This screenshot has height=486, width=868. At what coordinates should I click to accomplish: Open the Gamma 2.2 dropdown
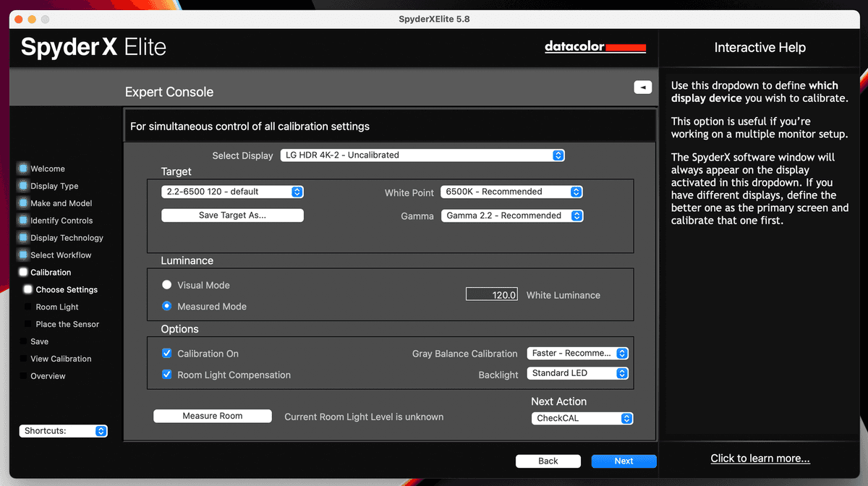511,216
